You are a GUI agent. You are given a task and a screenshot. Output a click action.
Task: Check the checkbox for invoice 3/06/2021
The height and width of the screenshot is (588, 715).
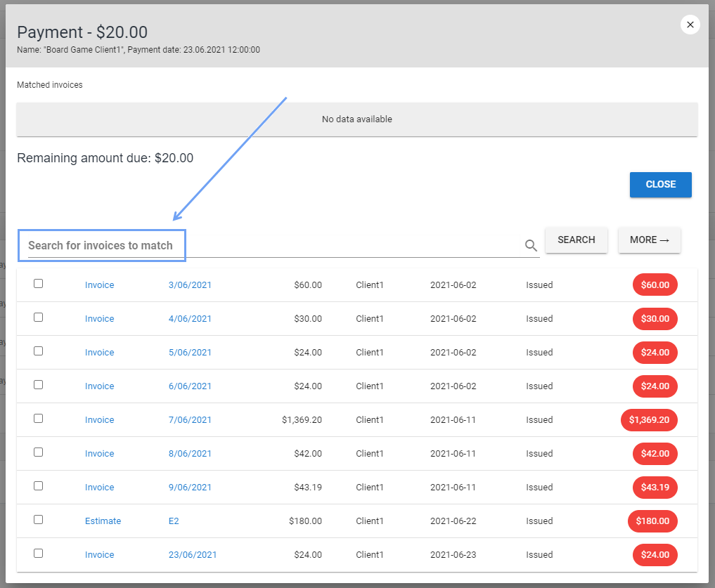point(38,283)
